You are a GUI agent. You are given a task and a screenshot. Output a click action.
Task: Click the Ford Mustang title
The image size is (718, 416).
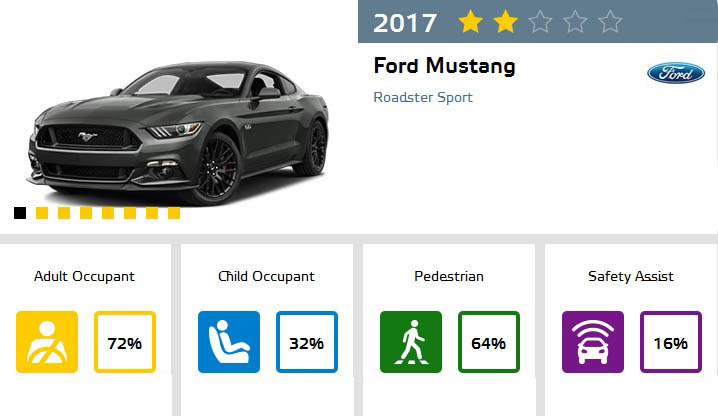[444, 66]
